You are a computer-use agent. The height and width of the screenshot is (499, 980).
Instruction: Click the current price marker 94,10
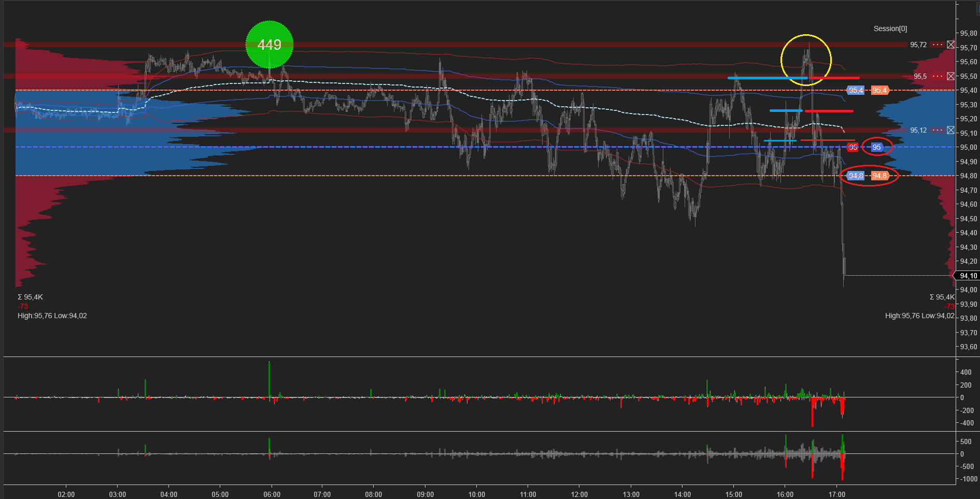click(x=968, y=276)
